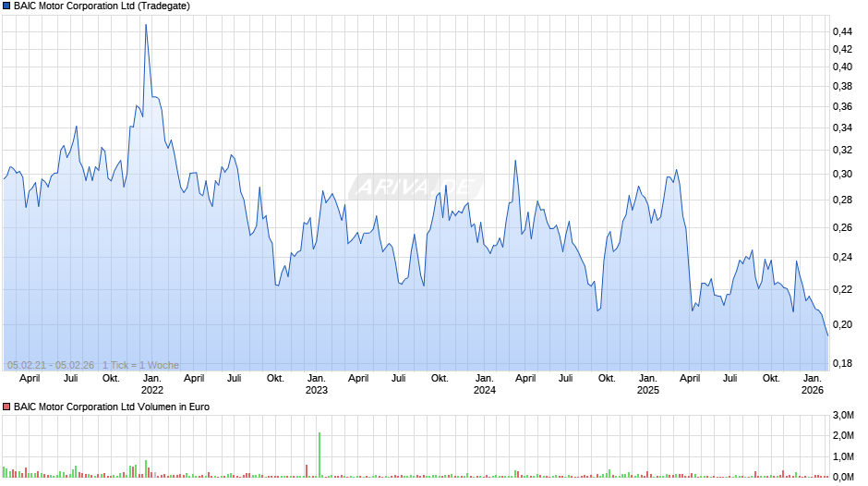Click the 0,18 price axis label
Image resolution: width=868 pixels, height=486 pixels.
click(842, 363)
